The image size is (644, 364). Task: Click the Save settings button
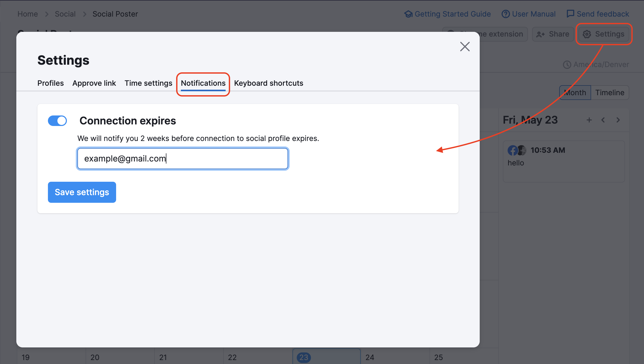pyautogui.click(x=82, y=192)
